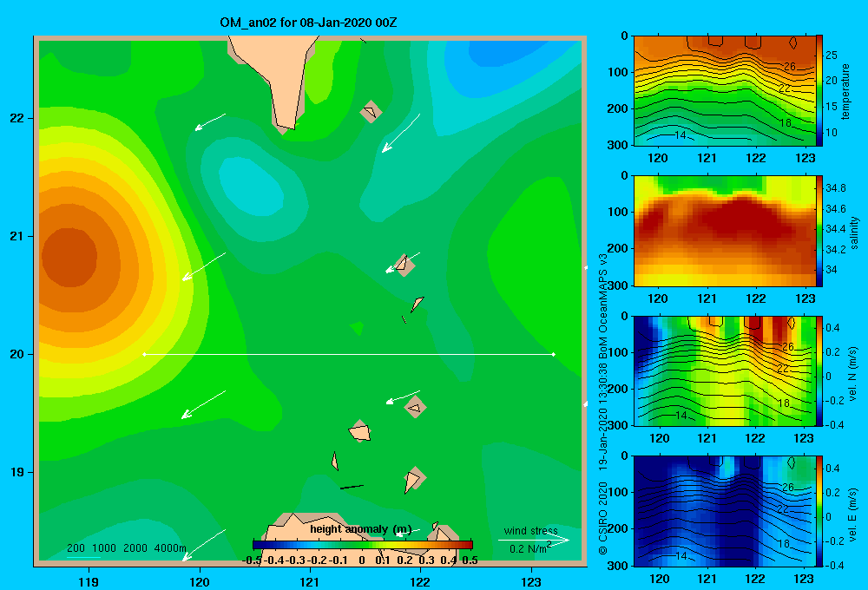The image size is (868, 590).
Task: Click the bathymetry depth legend '200 1000 2000 4000m'
Action: pos(126,548)
